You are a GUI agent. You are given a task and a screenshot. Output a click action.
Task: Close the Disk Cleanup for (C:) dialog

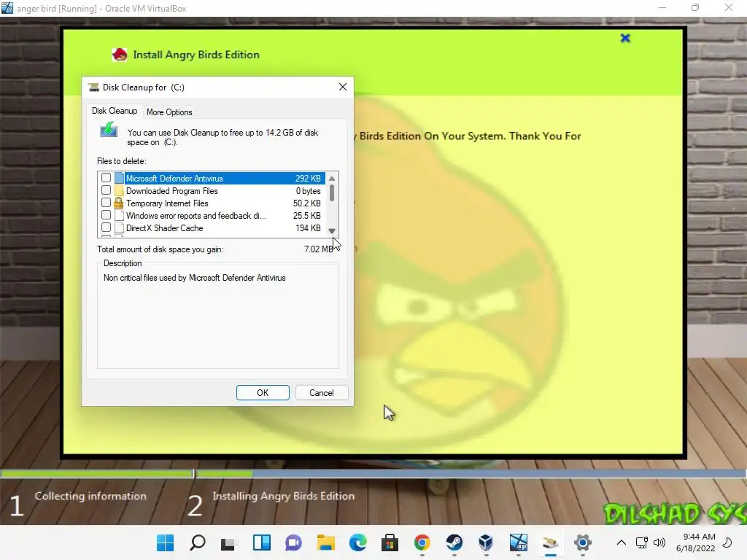[343, 87]
